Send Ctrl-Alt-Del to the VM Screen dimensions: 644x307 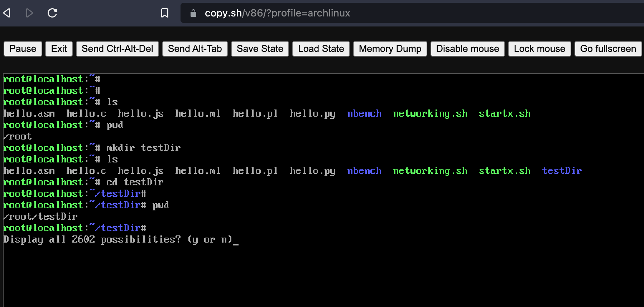pyautogui.click(x=117, y=49)
